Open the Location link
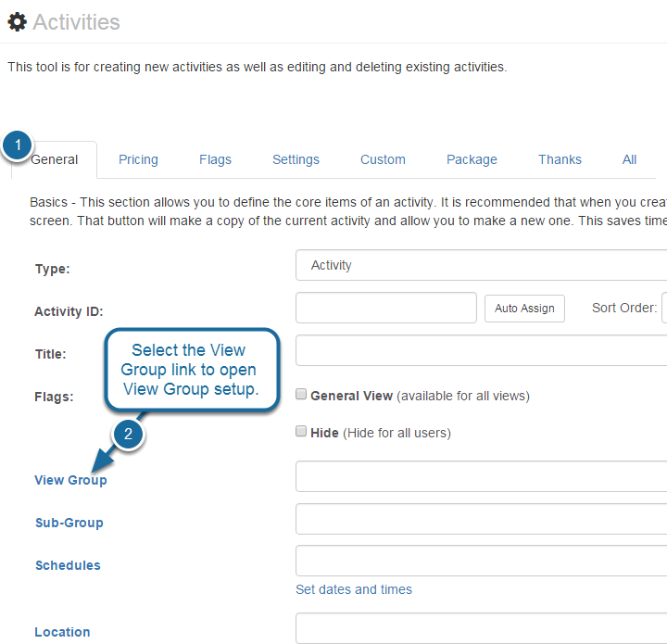This screenshot has height=644, width=667. pyautogui.click(x=63, y=632)
